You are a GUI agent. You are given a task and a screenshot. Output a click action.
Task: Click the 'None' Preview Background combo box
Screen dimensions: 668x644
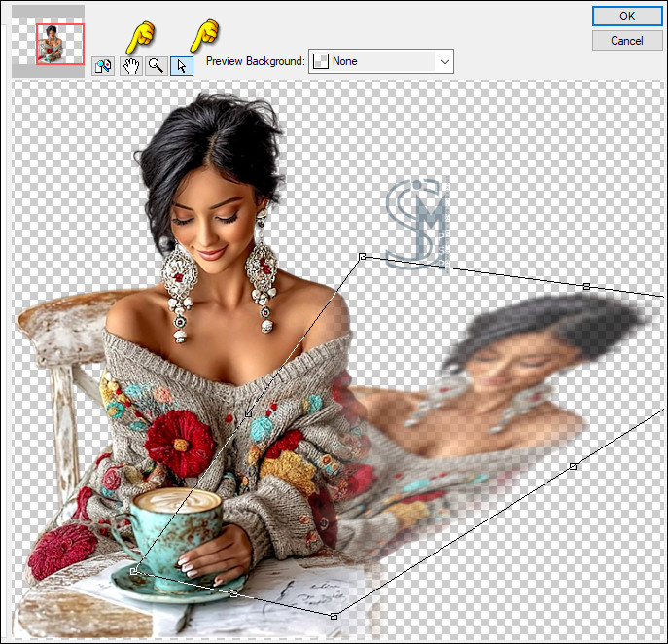click(x=381, y=61)
